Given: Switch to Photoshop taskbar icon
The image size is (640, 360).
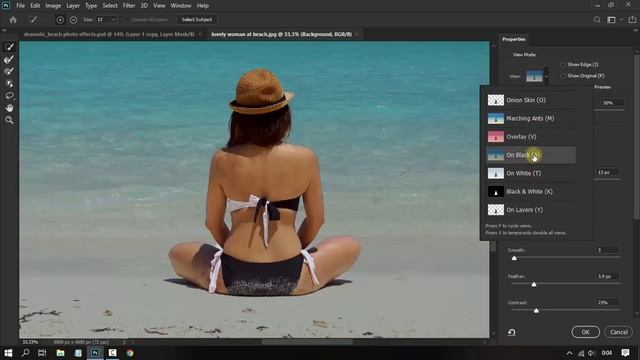Looking at the screenshot, I should [x=95, y=353].
